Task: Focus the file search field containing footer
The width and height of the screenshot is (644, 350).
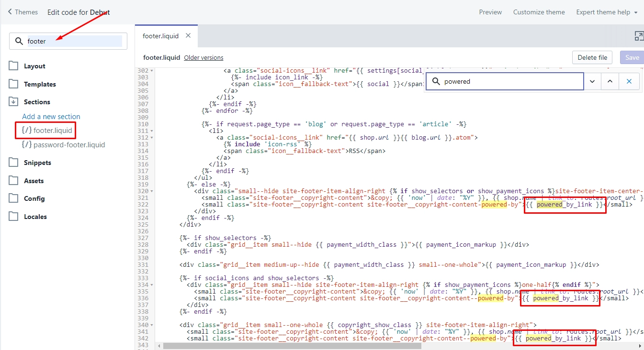Action: pyautogui.click(x=68, y=41)
